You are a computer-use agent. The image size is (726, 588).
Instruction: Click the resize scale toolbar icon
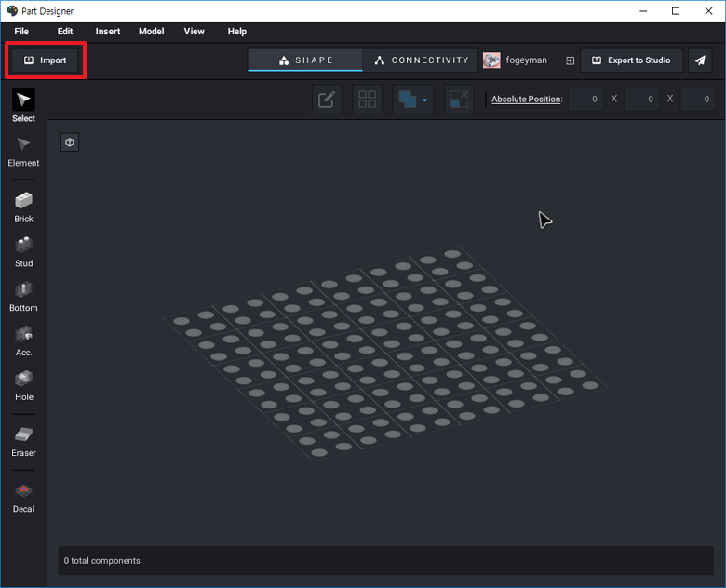459,99
